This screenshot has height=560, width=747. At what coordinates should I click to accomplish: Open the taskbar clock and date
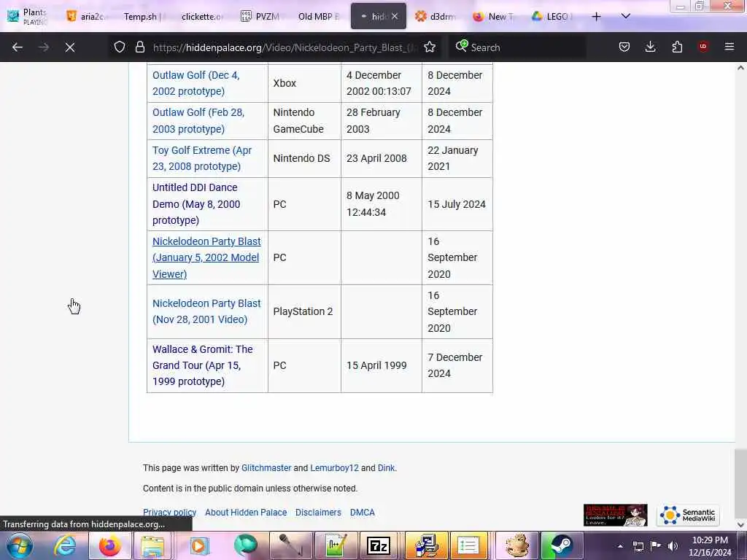(x=710, y=546)
